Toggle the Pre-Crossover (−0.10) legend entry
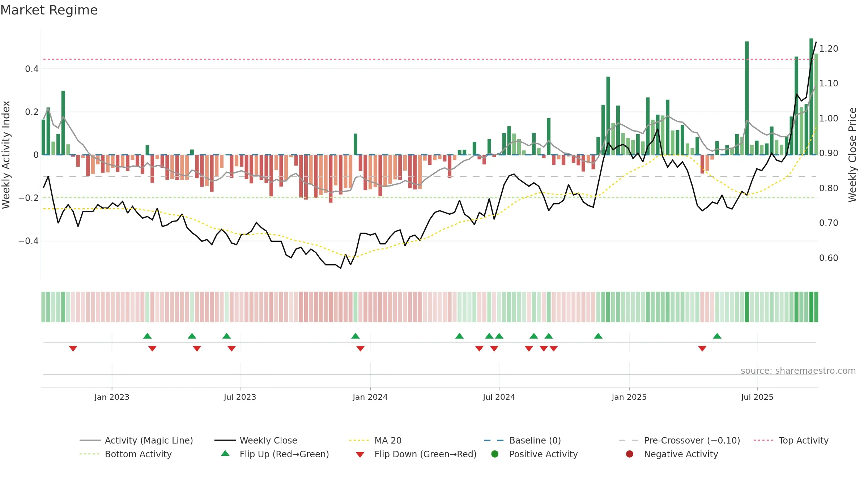The width and height of the screenshot is (868, 488). pos(679,440)
